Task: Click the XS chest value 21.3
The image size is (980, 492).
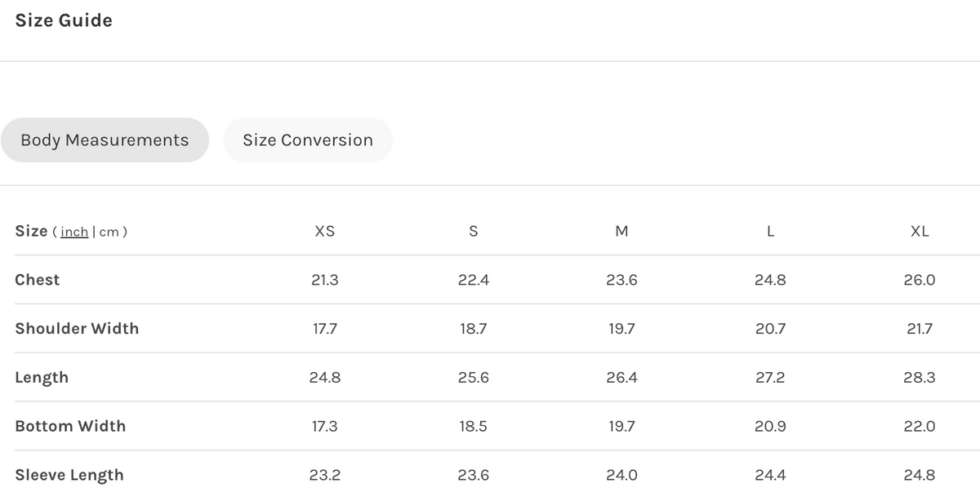Action: tap(324, 280)
